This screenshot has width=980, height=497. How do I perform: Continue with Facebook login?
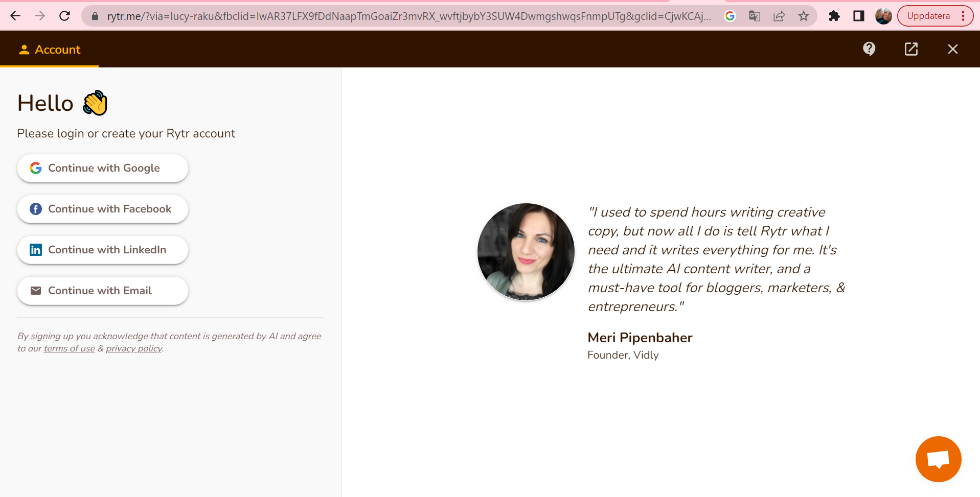coord(103,209)
